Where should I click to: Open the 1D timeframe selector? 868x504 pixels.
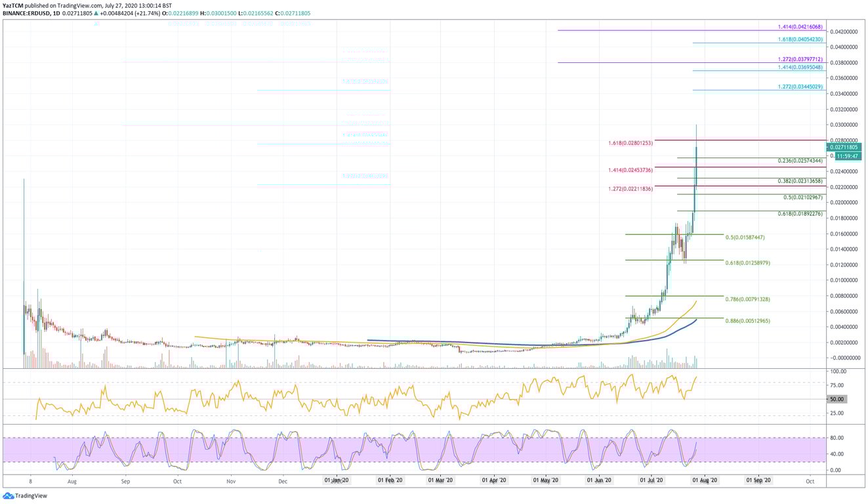point(57,12)
